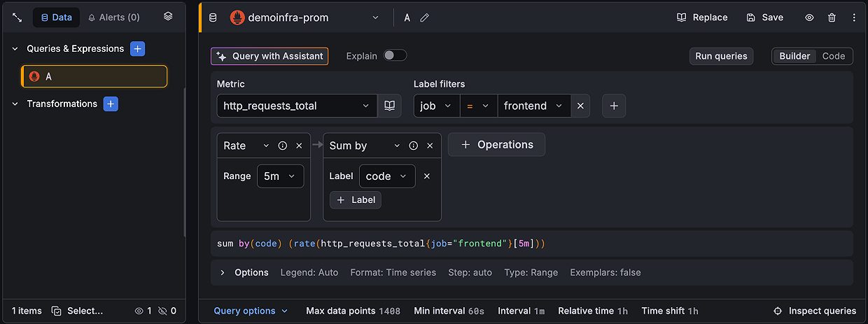Screen dimensions: 868x324
Task: Show info for the Rate operation
Action: click(x=283, y=146)
